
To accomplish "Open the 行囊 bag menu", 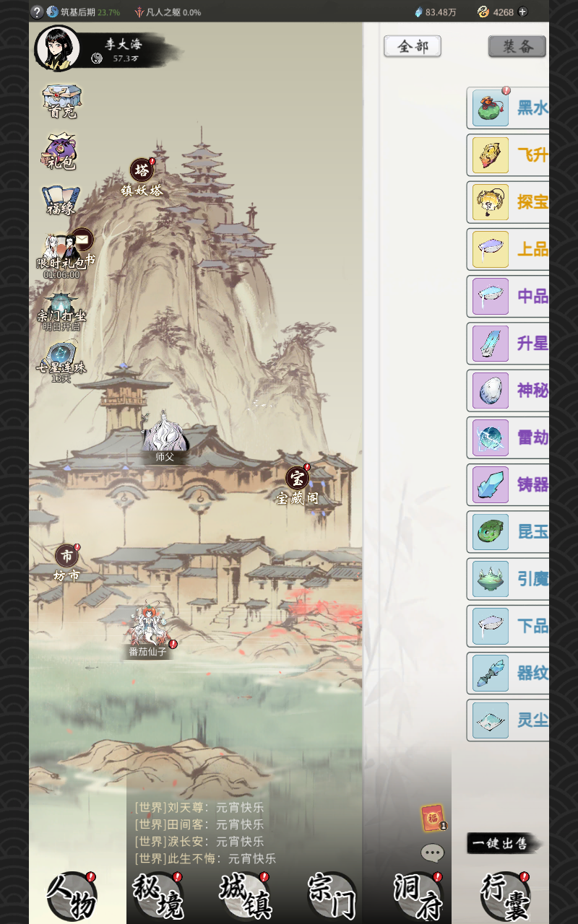I will point(505,896).
